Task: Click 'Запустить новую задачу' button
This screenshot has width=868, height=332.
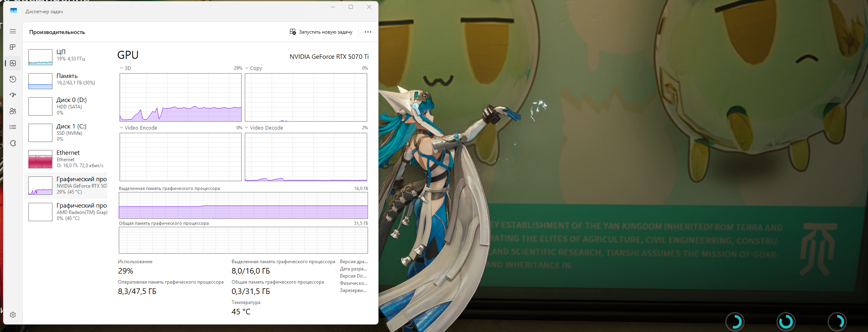Action: (321, 32)
